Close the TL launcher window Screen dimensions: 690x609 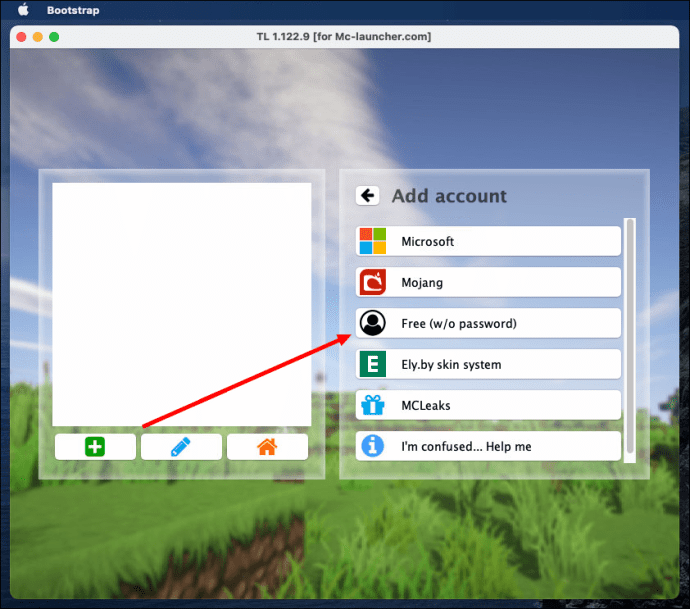click(22, 37)
